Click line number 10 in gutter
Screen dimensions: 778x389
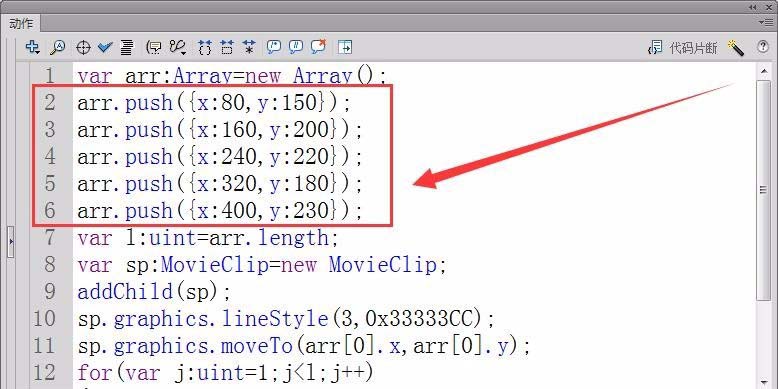point(45,319)
